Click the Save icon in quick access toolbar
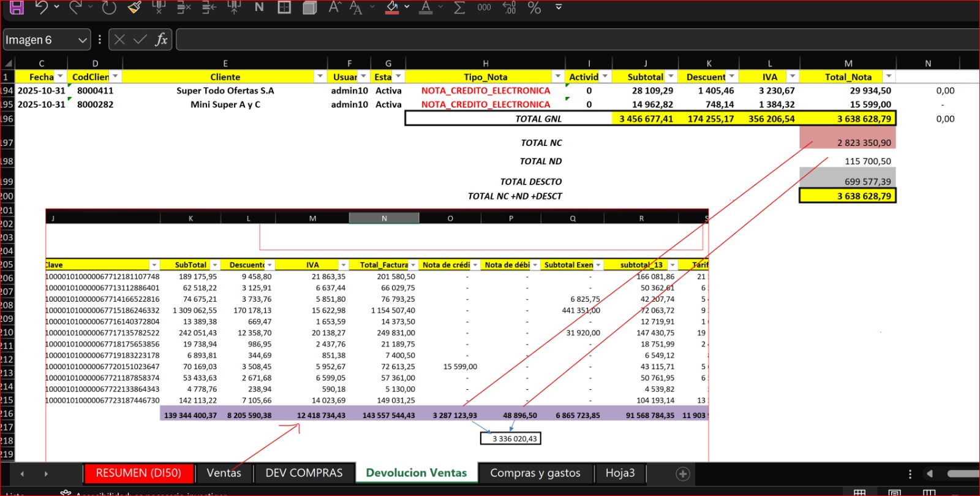Image resolution: width=980 pixels, height=496 pixels. click(x=17, y=7)
